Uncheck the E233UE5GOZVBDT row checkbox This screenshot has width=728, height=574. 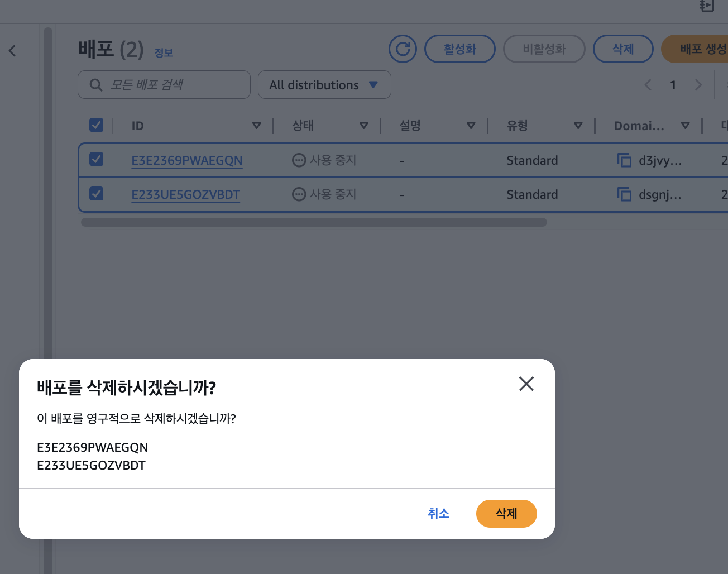coord(97,193)
